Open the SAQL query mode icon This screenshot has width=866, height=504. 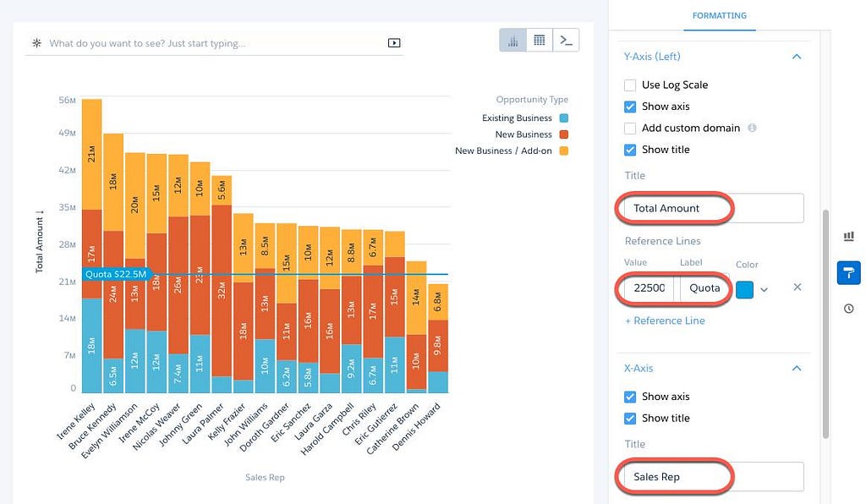(566, 41)
